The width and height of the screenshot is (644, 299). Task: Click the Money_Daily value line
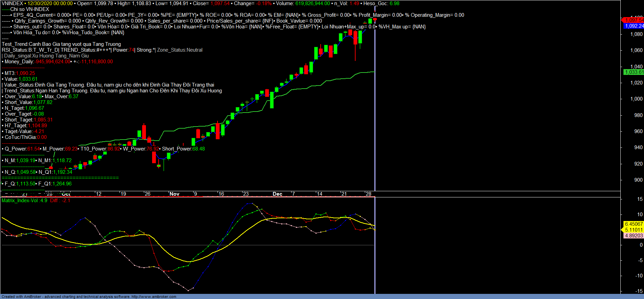click(x=57, y=62)
